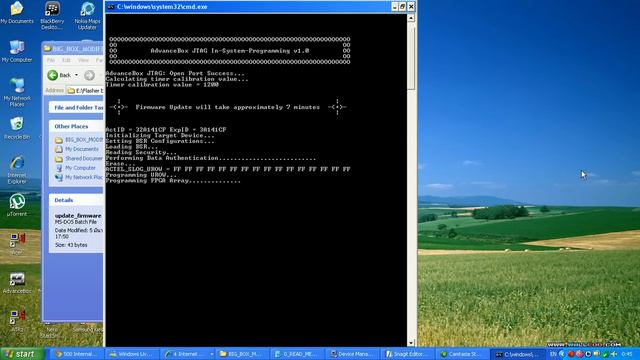Open Edit menu in Explorer window
The width and height of the screenshot is (640, 360).
pyautogui.click(x=66, y=60)
